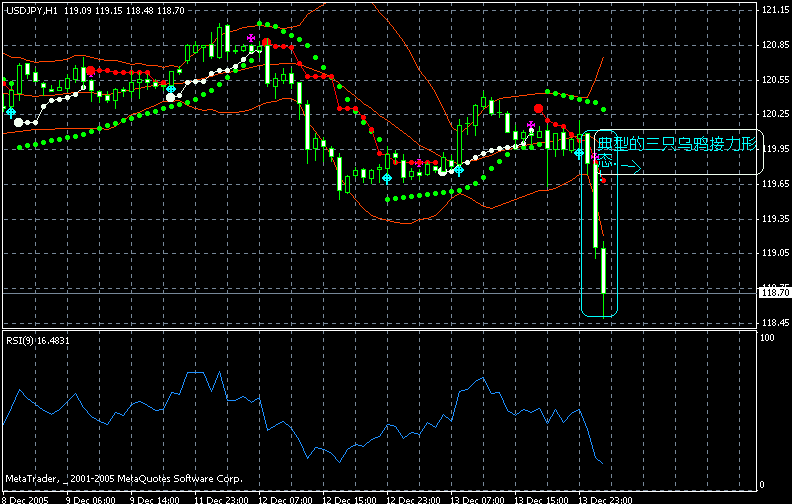Click the magenta cross marker above the chart's highest peak

(251, 37)
